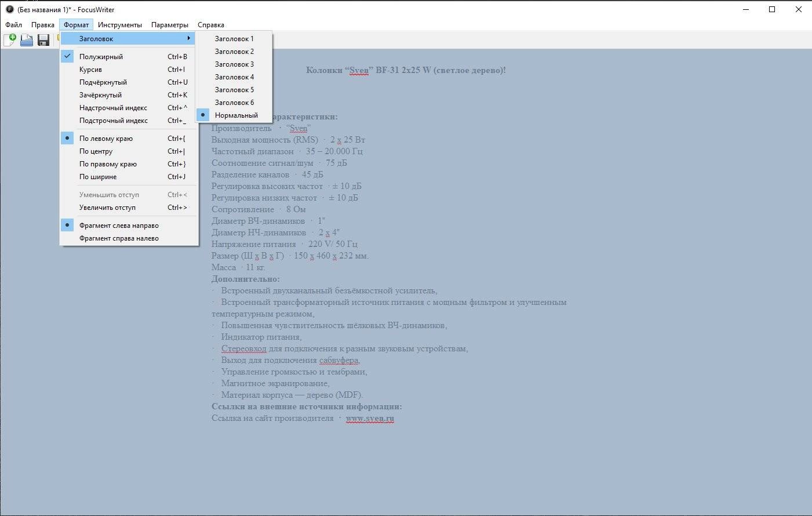The image size is (812, 516).
Task: Click the 'Разделение каналов · 45 дБ' line
Action: coord(267,175)
